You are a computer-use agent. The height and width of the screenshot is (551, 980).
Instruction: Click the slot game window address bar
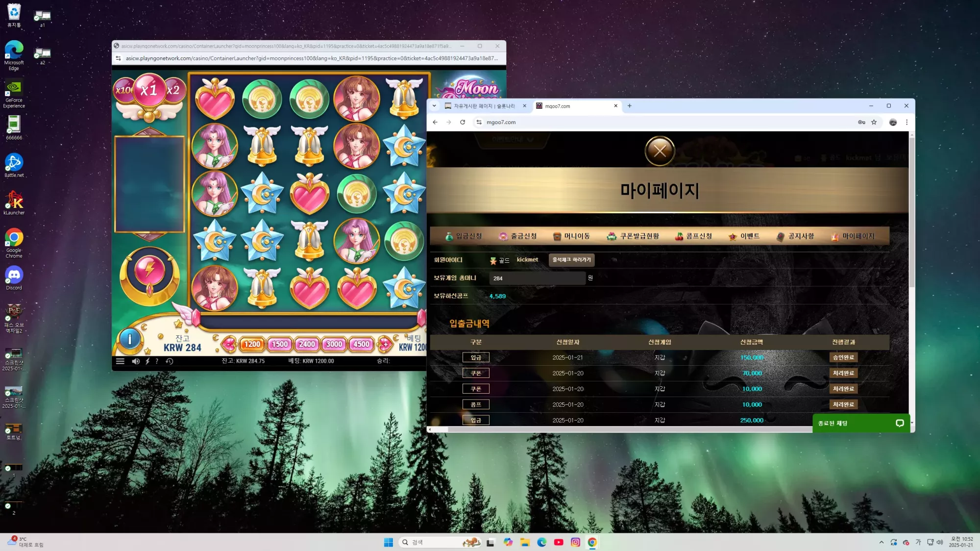(x=312, y=58)
